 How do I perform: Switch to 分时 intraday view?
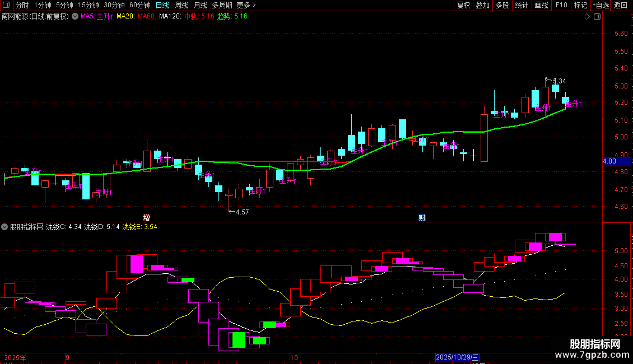22,5
